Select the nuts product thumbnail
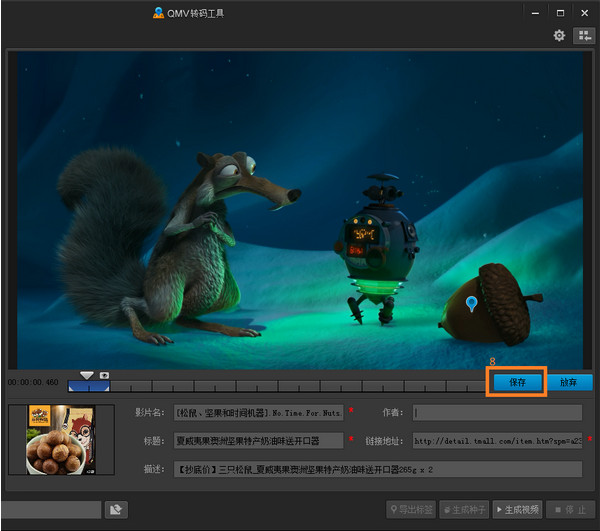The image size is (600, 531). click(61, 440)
